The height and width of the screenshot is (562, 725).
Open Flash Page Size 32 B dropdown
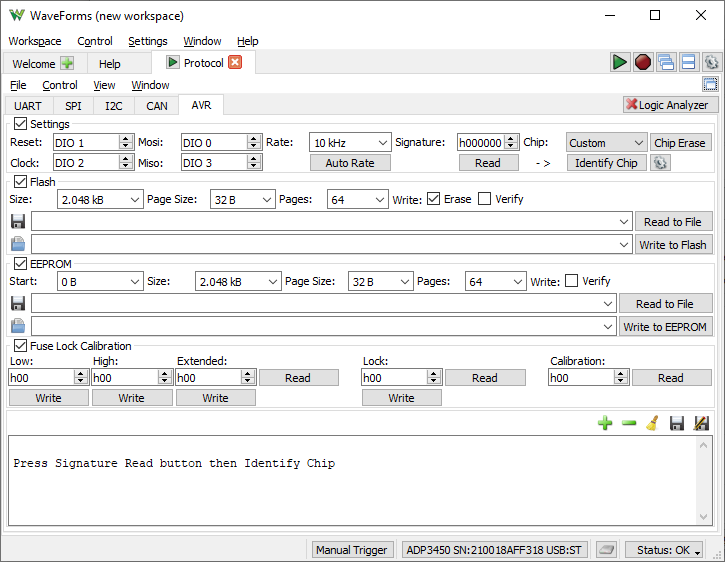click(242, 199)
